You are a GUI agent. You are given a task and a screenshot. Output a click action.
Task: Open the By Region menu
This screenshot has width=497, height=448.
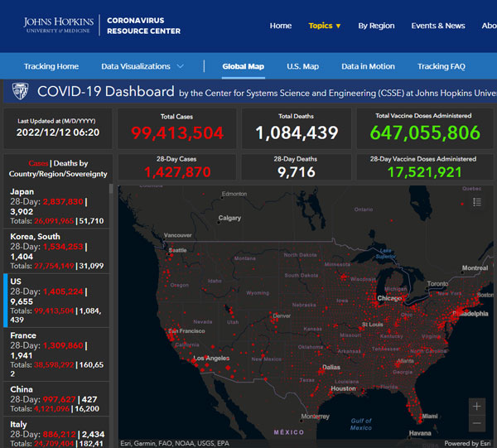376,26
